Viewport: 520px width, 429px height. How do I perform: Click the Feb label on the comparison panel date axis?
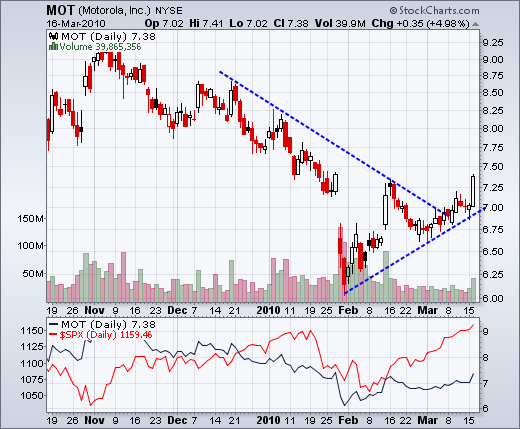(348, 420)
